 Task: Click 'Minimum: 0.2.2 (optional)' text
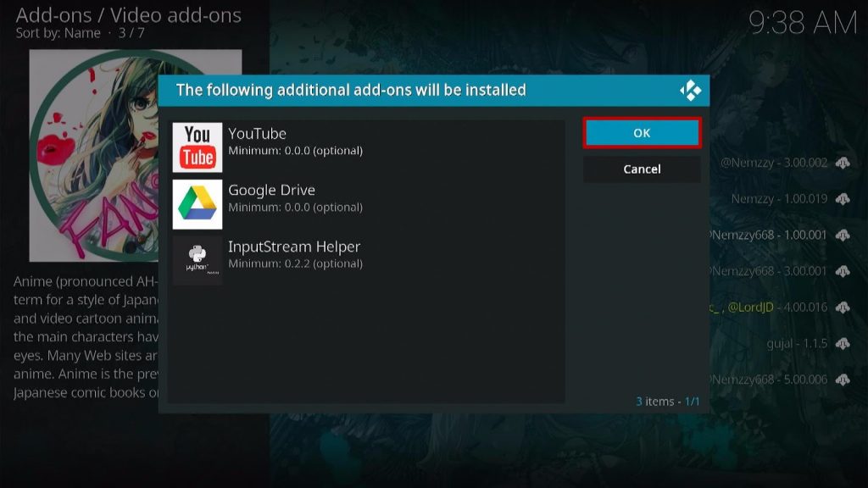point(296,263)
